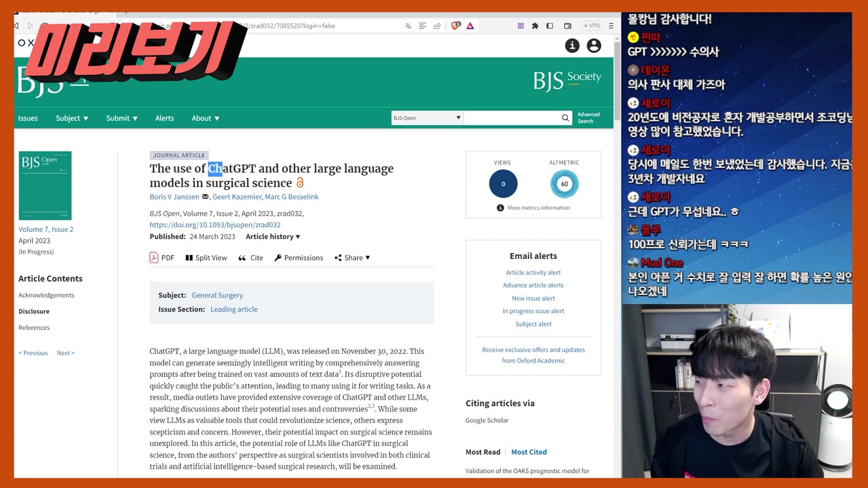Go to the Next article
The height and width of the screenshot is (488, 868).
click(x=65, y=353)
